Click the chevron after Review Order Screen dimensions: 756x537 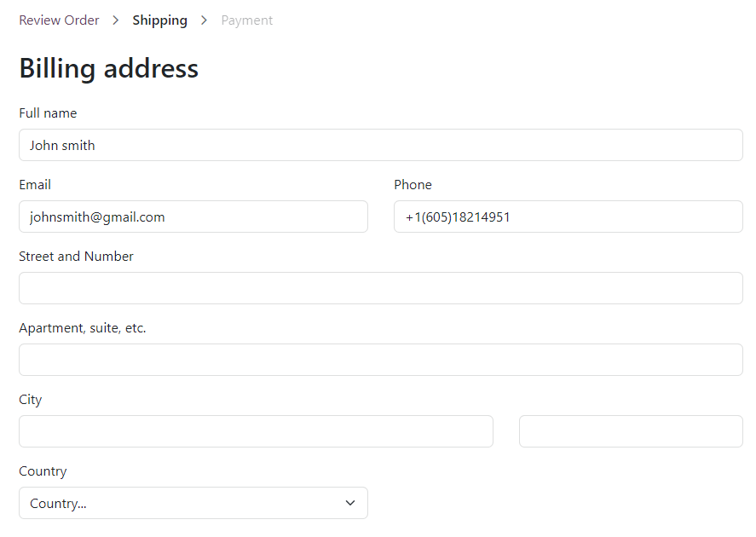(116, 20)
